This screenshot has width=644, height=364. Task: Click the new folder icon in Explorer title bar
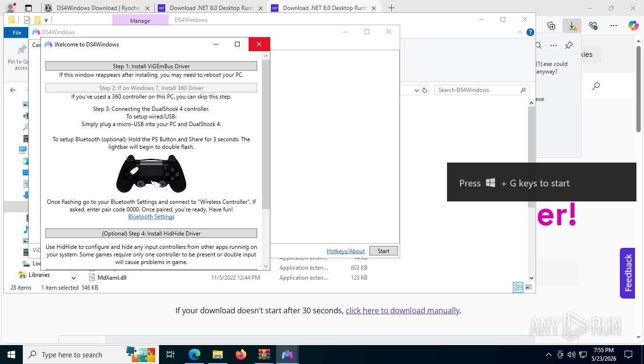[x=37, y=20]
